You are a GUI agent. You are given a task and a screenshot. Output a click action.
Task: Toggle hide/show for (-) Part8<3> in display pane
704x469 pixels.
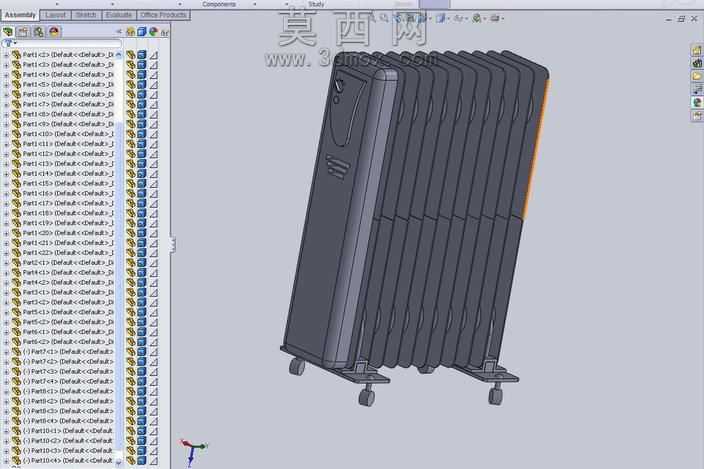tap(131, 411)
